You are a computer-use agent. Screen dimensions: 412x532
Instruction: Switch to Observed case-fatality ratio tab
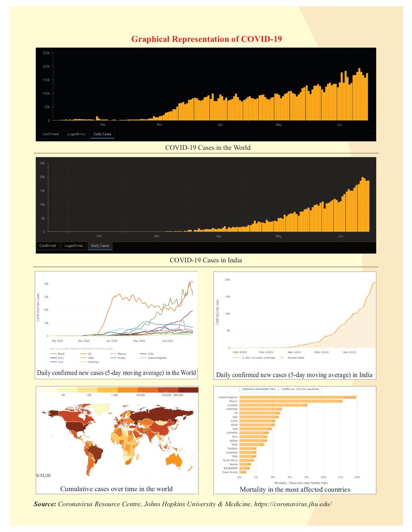259,389
